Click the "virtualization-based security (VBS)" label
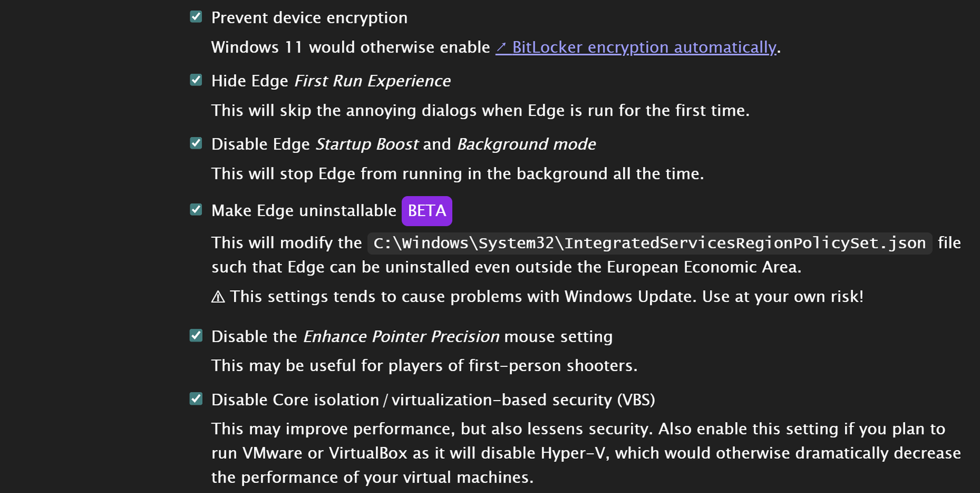 point(523,400)
